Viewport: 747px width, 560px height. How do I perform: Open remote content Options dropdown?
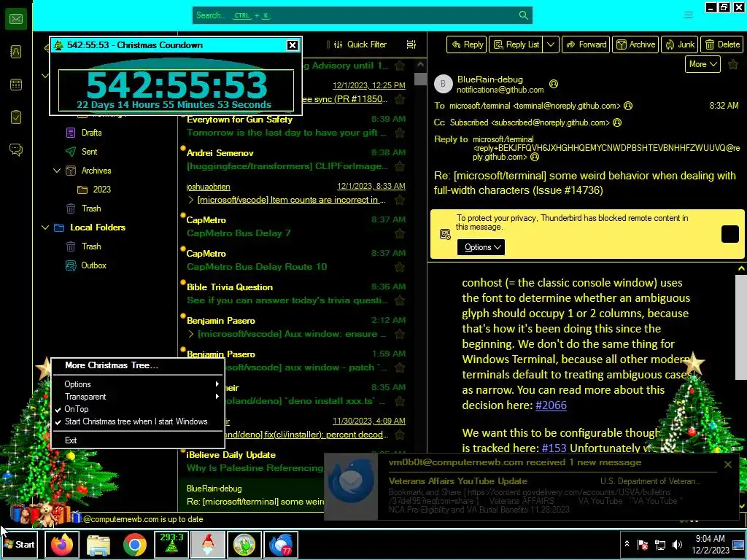[x=481, y=247]
